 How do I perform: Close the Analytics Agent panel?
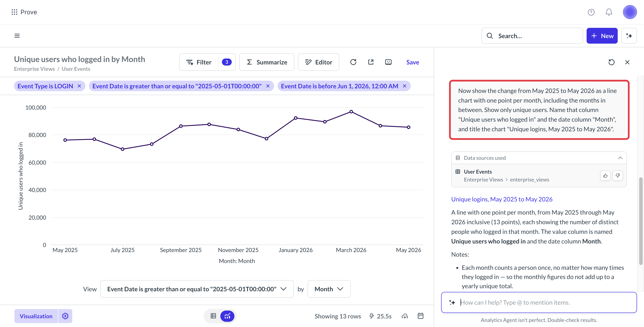[x=627, y=62]
